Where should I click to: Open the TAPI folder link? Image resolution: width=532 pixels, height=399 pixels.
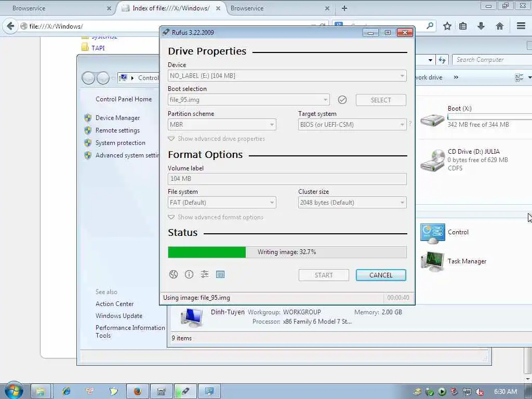[98, 48]
